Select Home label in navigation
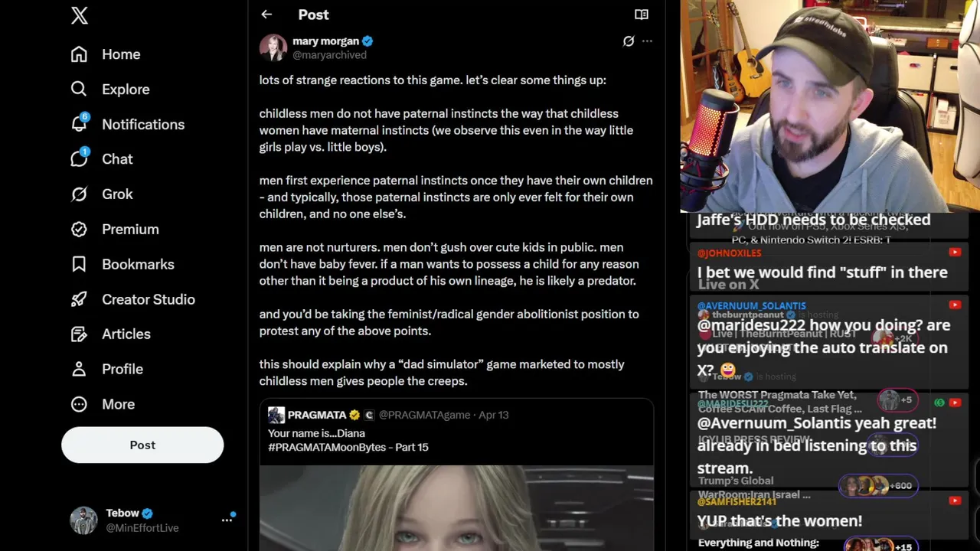Viewport: 980px width, 551px height. [121, 54]
